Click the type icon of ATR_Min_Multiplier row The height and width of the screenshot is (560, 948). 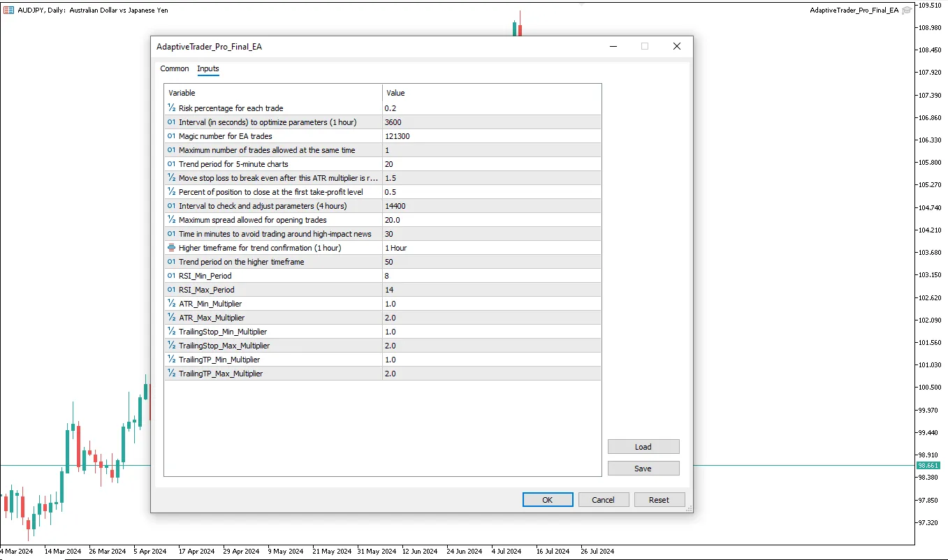(x=172, y=304)
